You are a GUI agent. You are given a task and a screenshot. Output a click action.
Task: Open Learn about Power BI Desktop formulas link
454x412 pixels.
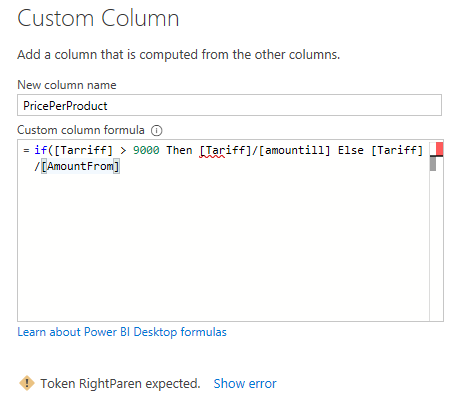(122, 332)
